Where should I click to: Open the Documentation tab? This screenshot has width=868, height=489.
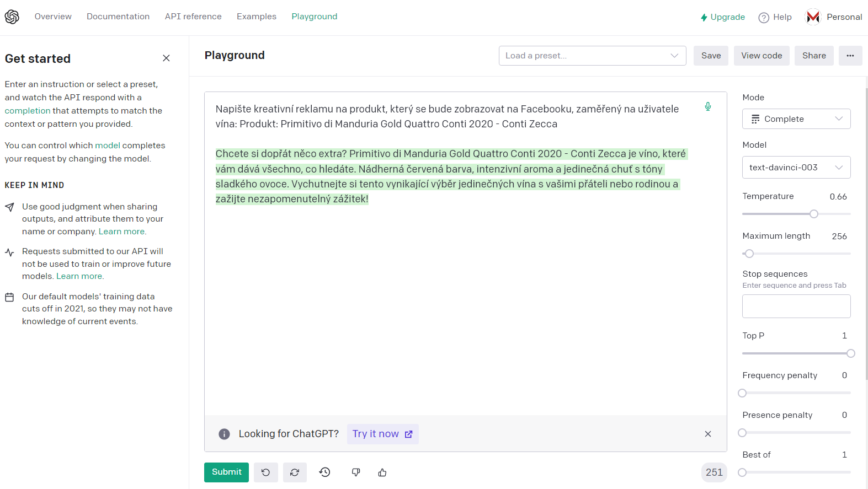[118, 17]
